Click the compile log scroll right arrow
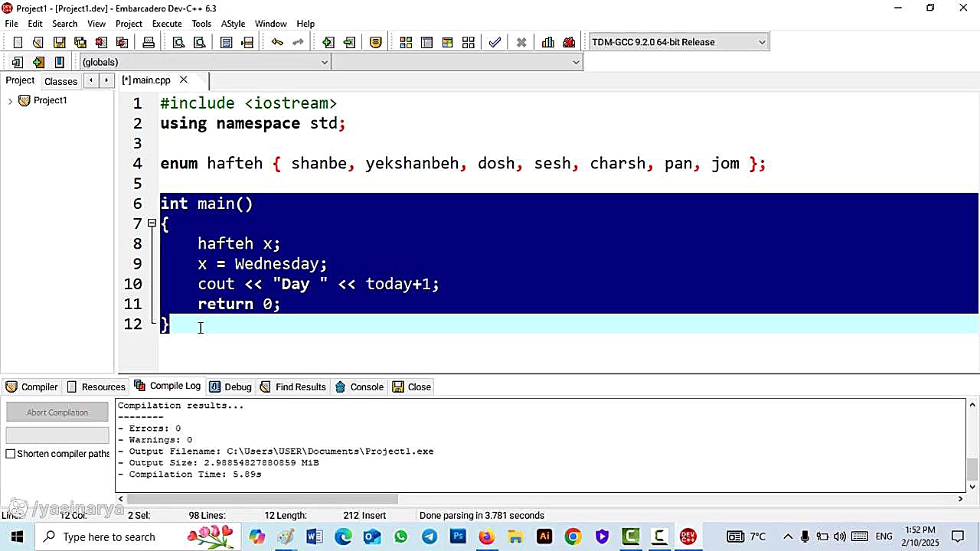980x551 pixels. point(960,499)
